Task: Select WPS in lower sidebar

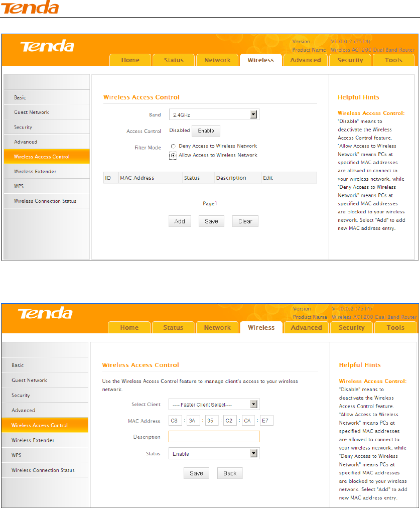Action: pyautogui.click(x=45, y=455)
